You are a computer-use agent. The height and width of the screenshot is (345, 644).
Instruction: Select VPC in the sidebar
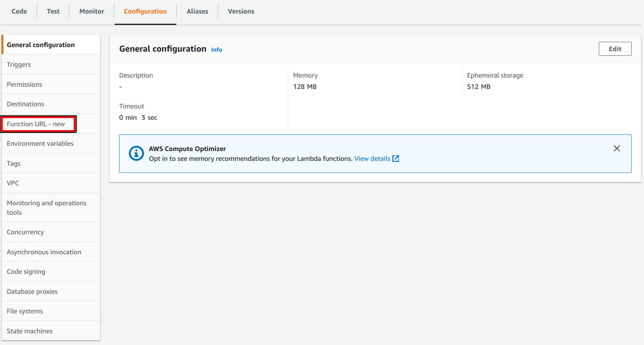[13, 183]
